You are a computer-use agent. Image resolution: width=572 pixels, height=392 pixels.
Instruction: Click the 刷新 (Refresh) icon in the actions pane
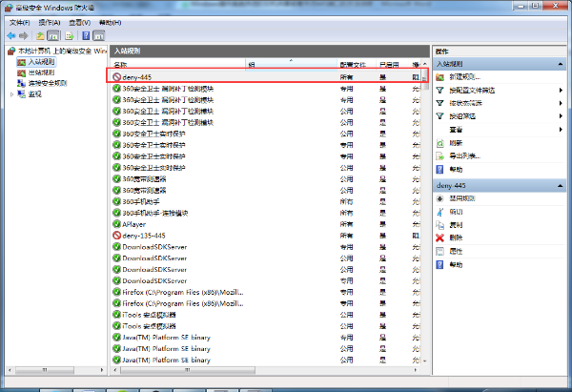439,143
